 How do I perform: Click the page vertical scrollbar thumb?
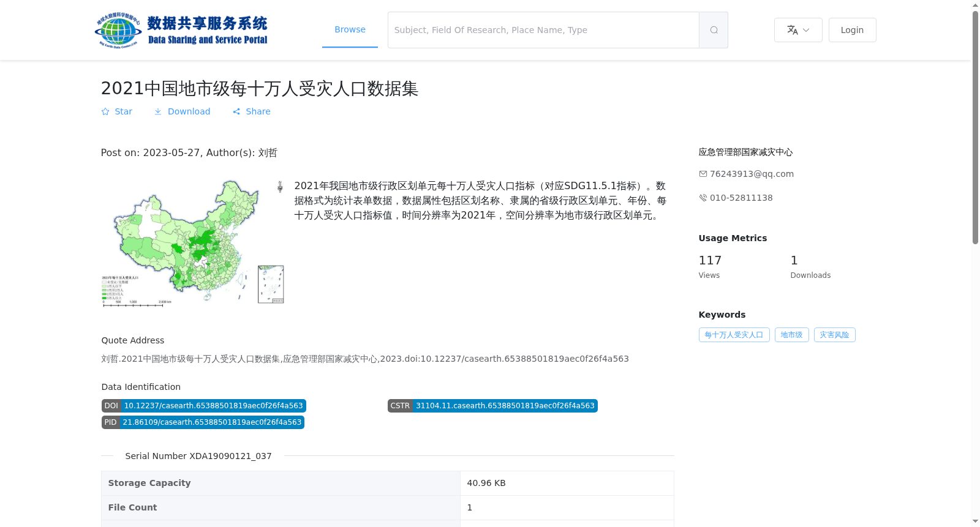[975, 127]
